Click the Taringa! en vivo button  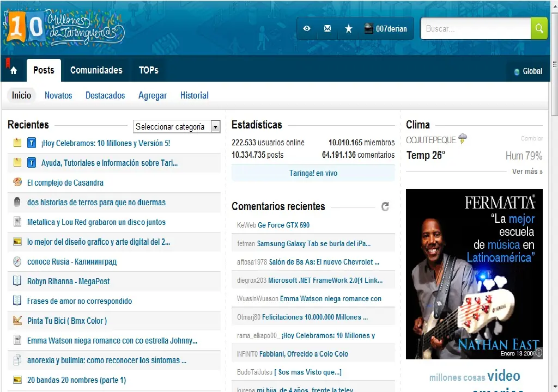click(x=313, y=173)
